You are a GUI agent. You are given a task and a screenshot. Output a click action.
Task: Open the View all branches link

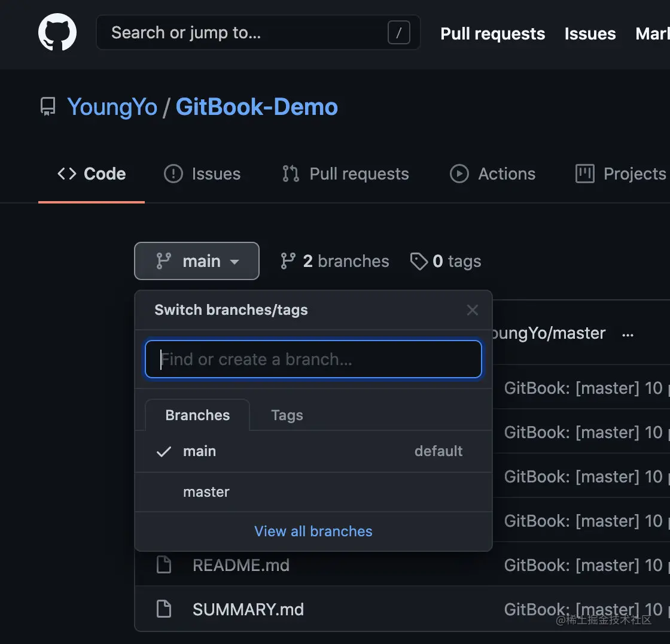coord(313,531)
